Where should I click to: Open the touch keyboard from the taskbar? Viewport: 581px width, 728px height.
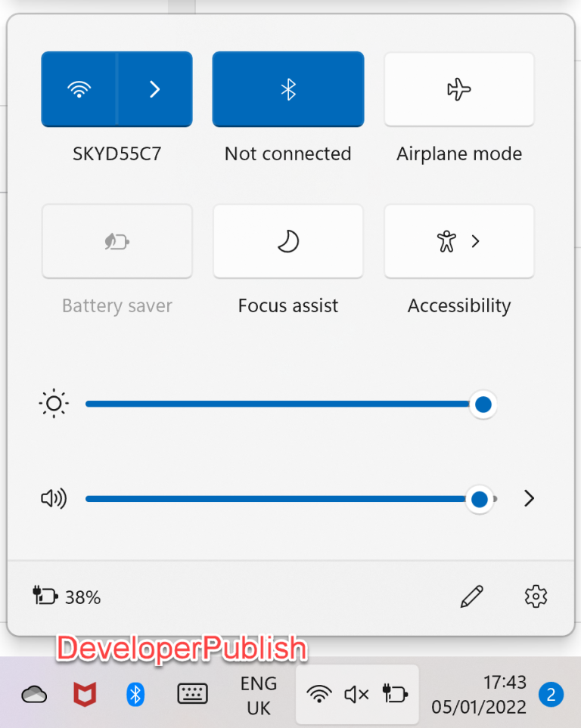[x=192, y=694]
